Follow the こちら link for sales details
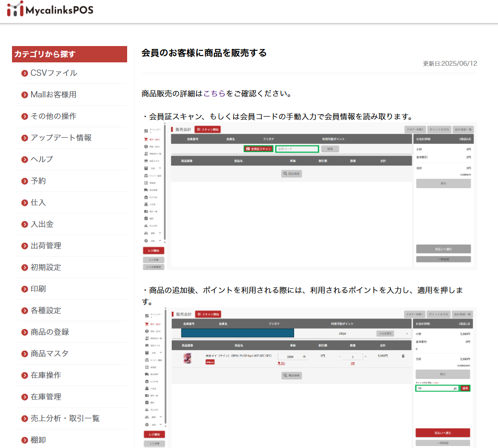Screen dimensions: 498x448 pyautogui.click(x=214, y=94)
